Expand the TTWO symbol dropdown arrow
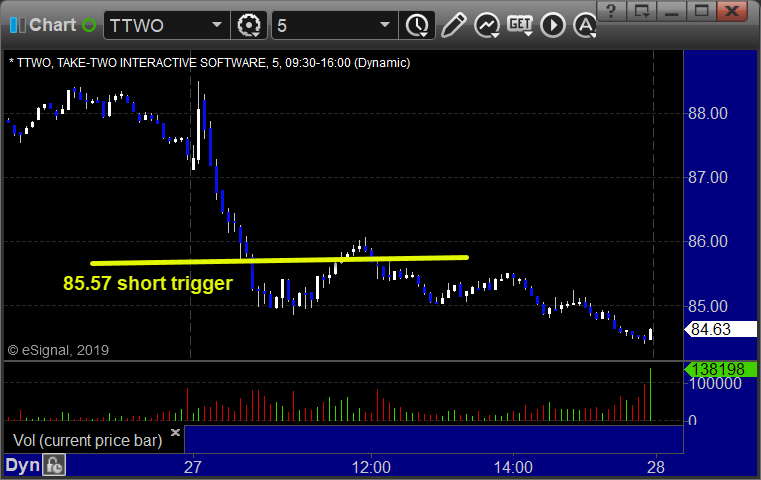The image size is (761, 480). tap(217, 25)
